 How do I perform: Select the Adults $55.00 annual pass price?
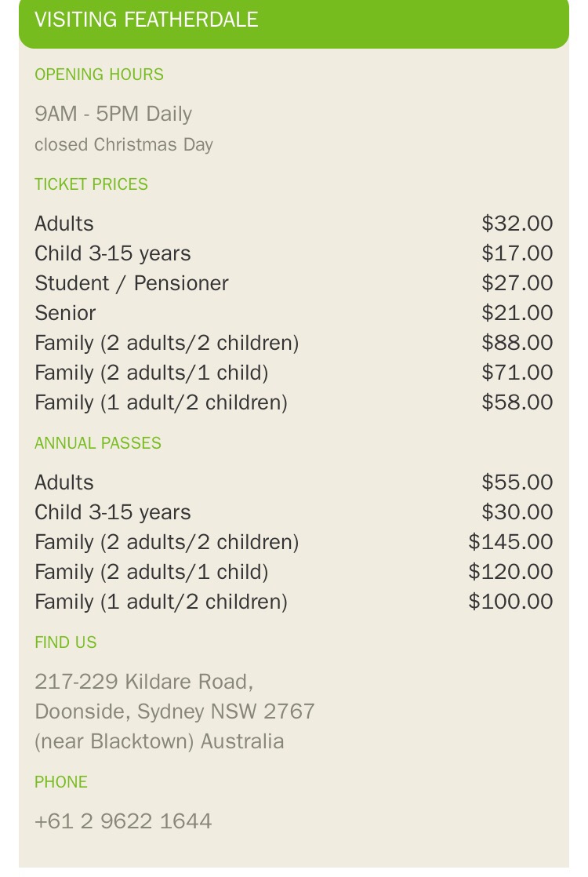(x=517, y=482)
